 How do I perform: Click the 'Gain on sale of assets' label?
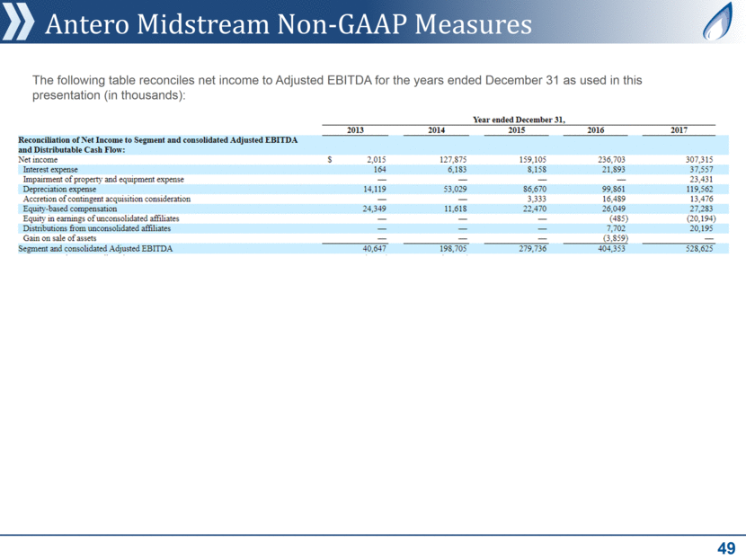tap(59, 238)
